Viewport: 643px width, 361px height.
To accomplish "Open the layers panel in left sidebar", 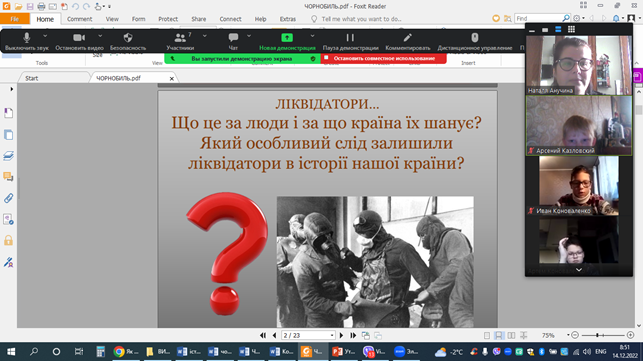I will 8,156.
